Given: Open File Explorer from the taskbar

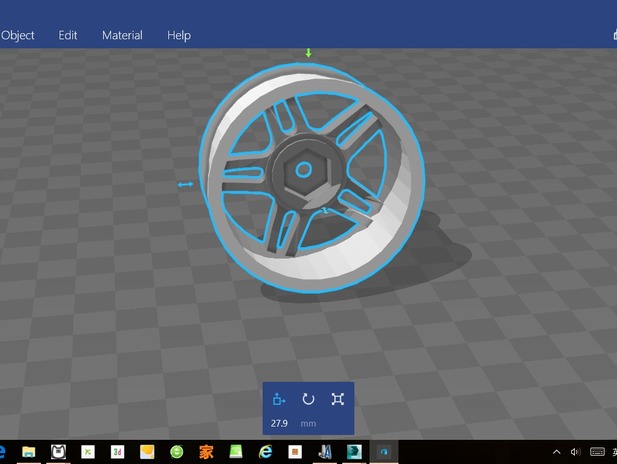Looking at the screenshot, I should (29, 452).
